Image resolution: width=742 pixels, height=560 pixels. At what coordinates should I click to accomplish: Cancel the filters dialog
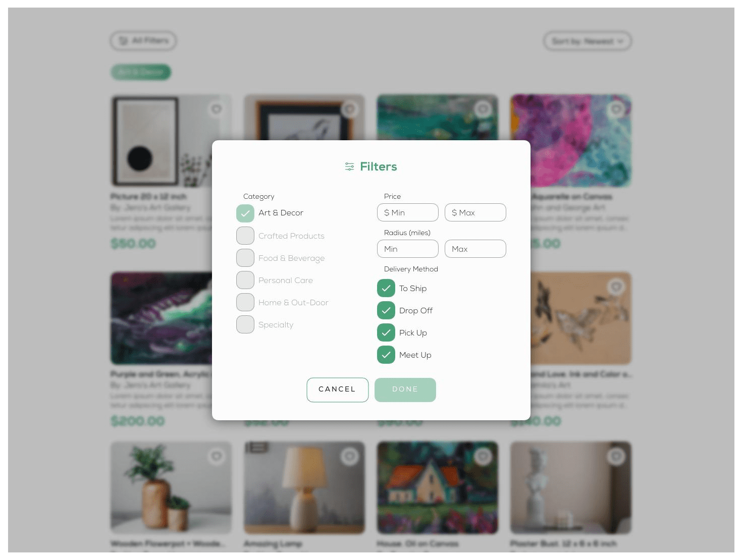point(338,390)
